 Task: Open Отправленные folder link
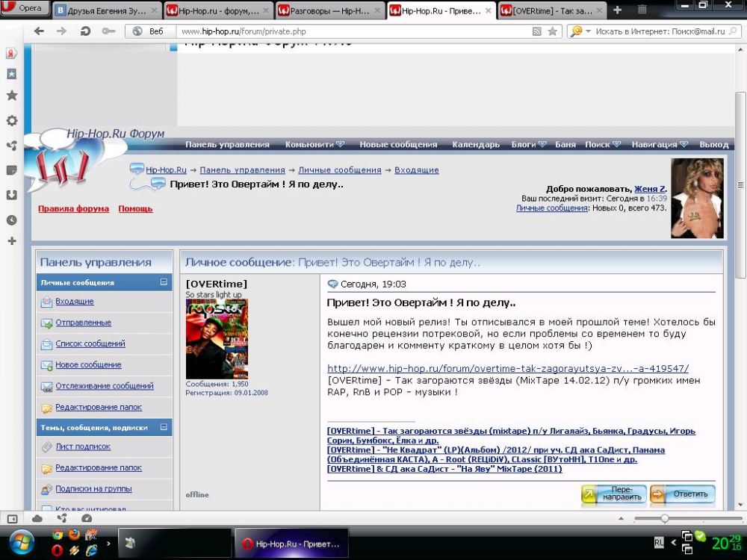pyautogui.click(x=84, y=323)
